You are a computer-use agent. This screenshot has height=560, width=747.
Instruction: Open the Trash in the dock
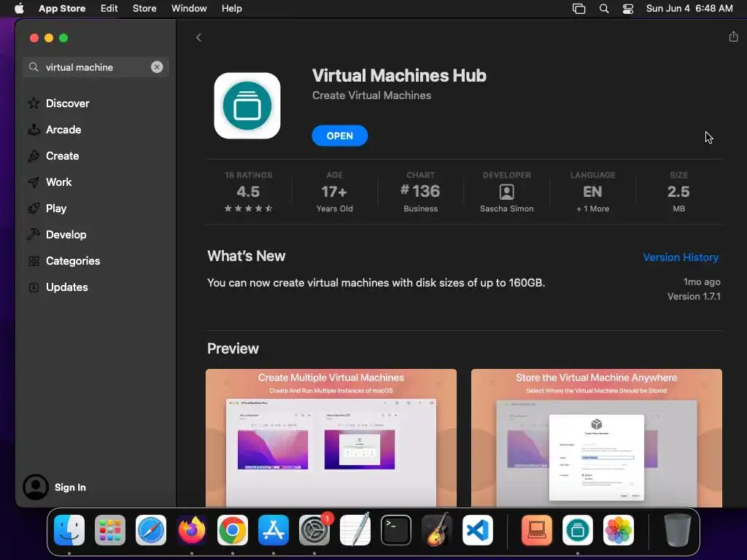coord(678,530)
